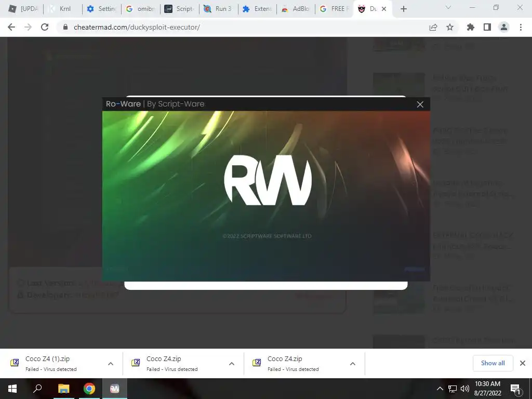Viewport: 532px width, 399px height.
Task: Expand options for rightmost Coco Z4.zip download
Action: point(353,364)
